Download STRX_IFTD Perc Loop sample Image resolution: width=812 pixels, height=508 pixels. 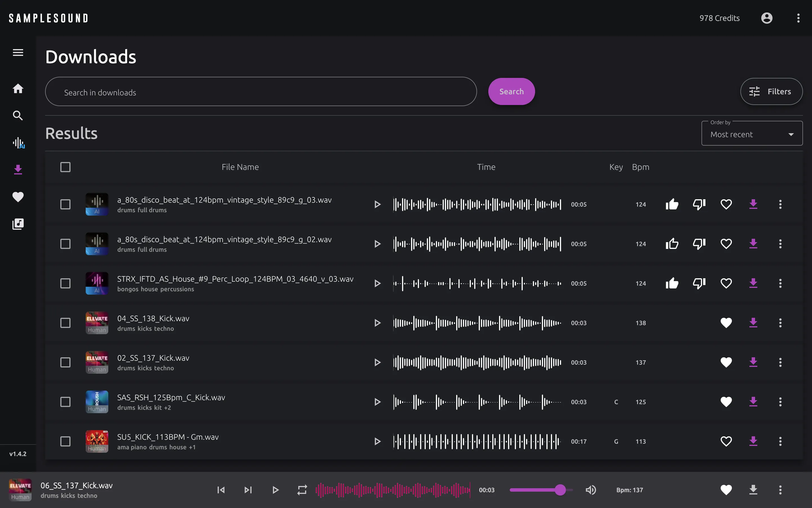(x=753, y=284)
